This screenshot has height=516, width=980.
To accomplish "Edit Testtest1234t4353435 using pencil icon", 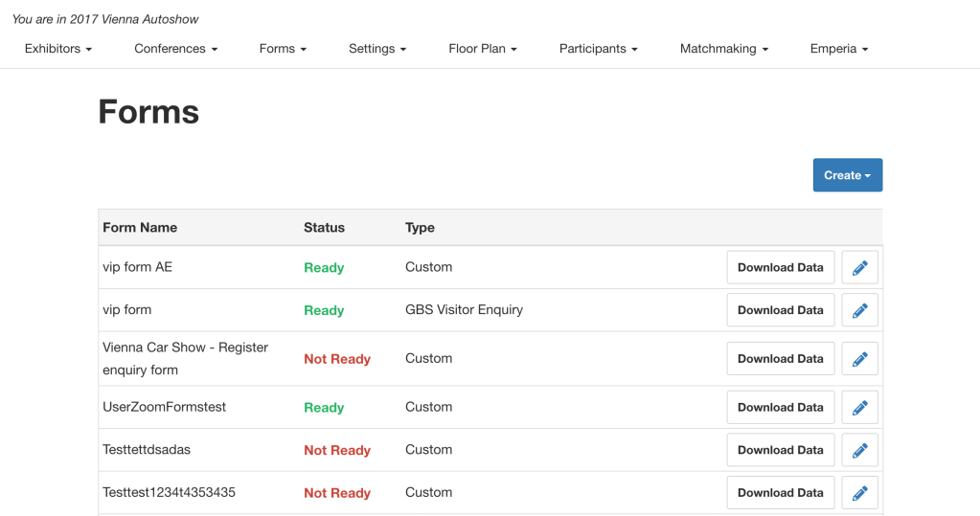I will tap(859, 493).
